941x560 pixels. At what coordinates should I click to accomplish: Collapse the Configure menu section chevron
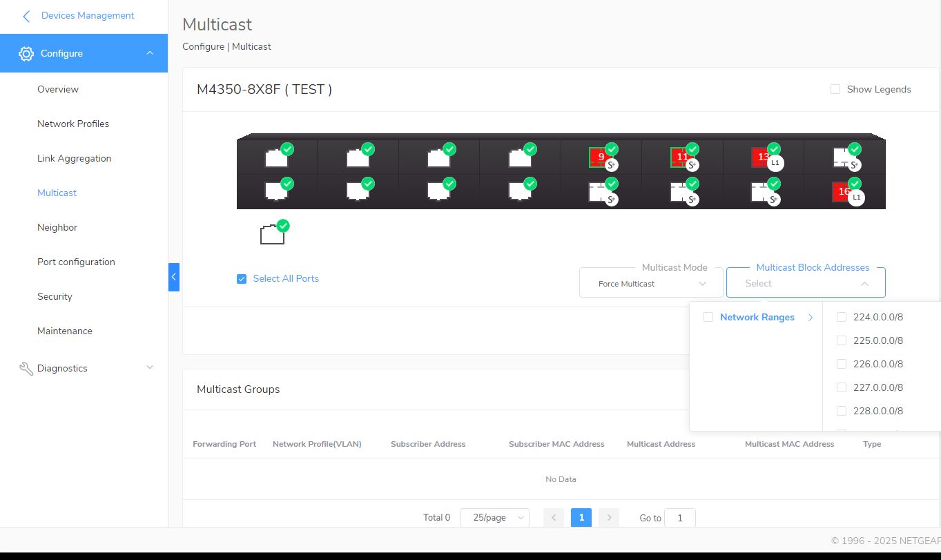coord(150,53)
